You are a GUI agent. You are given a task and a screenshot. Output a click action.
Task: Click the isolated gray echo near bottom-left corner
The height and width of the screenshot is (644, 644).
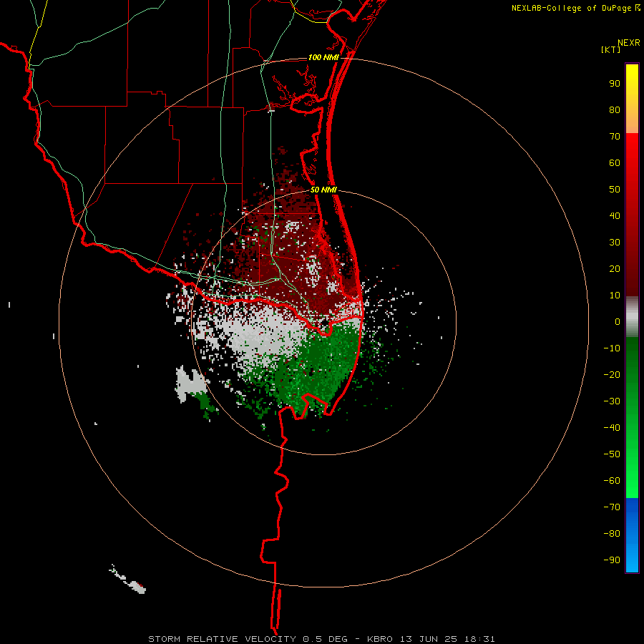coord(128,580)
